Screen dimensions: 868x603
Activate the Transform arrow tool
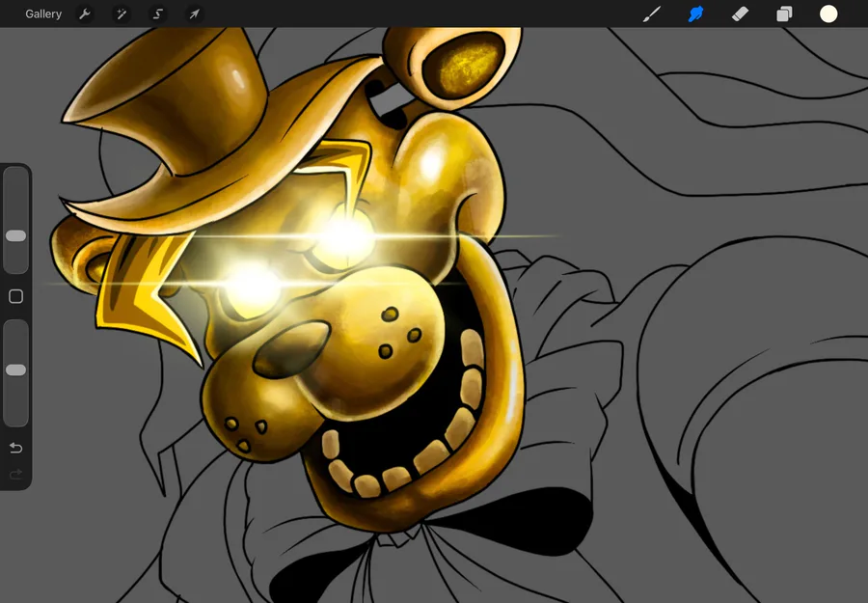tap(194, 14)
